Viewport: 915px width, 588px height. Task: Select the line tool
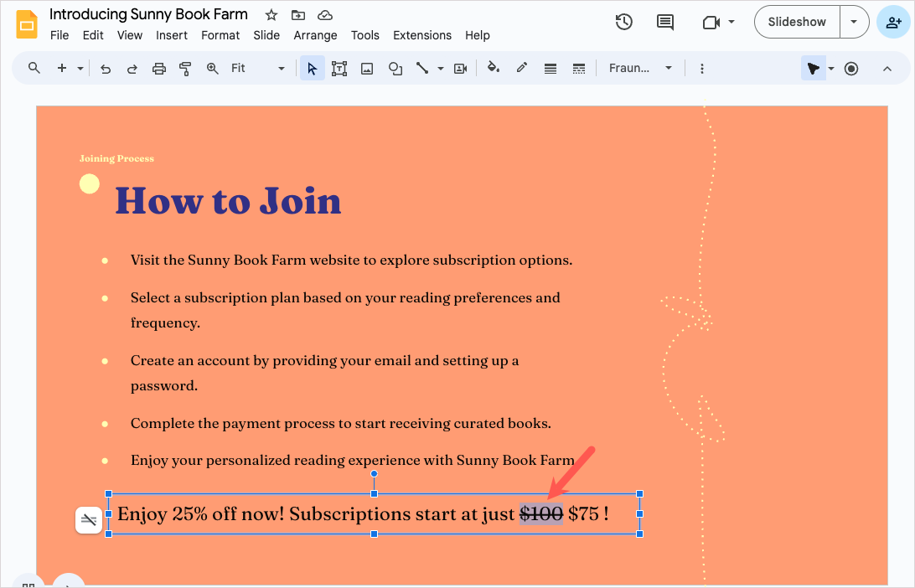[422, 68]
